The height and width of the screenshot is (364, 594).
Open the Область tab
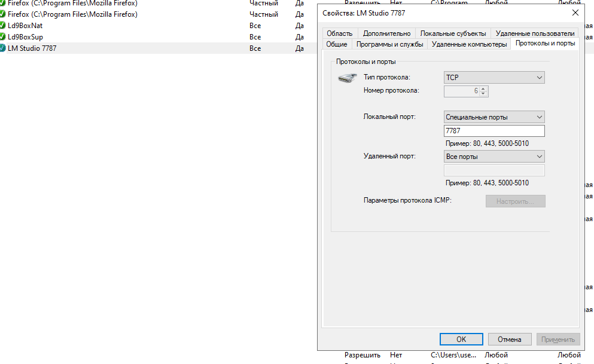339,33
